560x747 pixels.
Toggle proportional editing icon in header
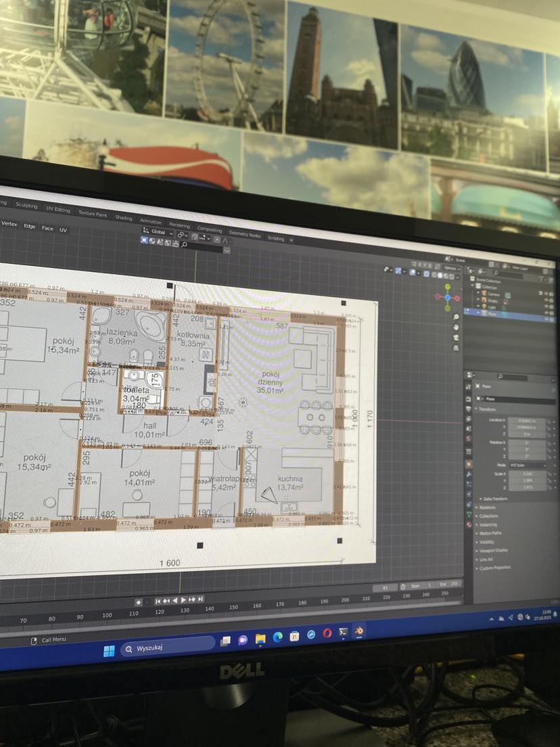click(x=217, y=240)
